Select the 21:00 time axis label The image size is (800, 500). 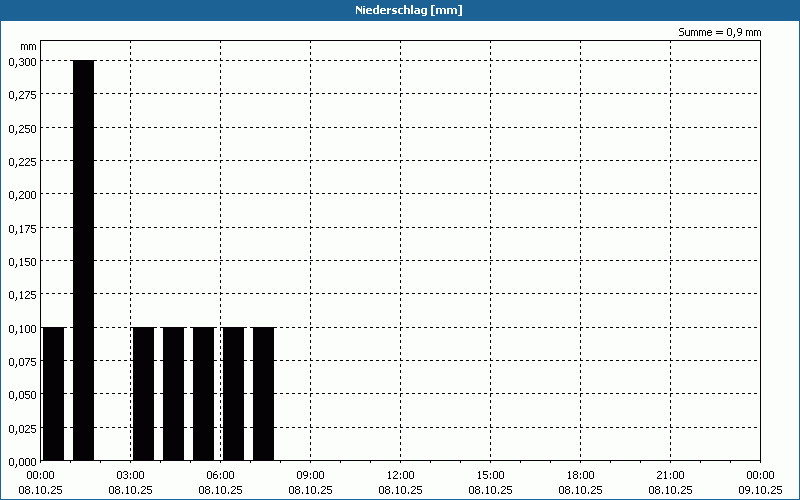(x=670, y=475)
